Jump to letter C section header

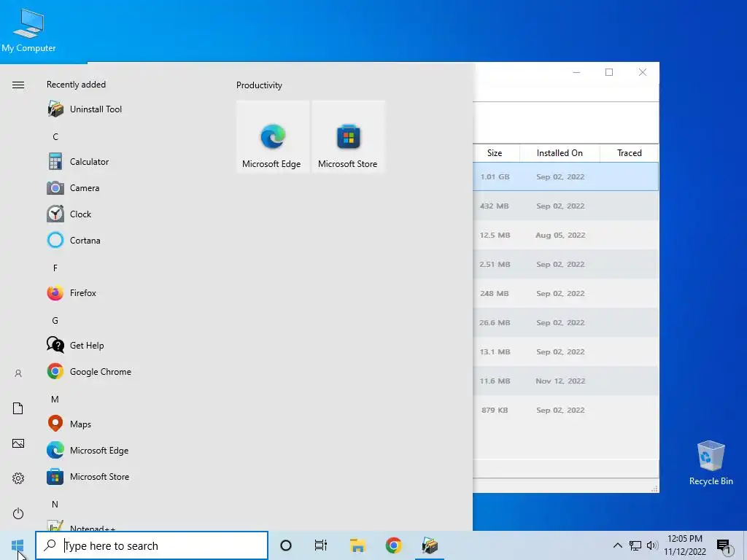[55, 136]
